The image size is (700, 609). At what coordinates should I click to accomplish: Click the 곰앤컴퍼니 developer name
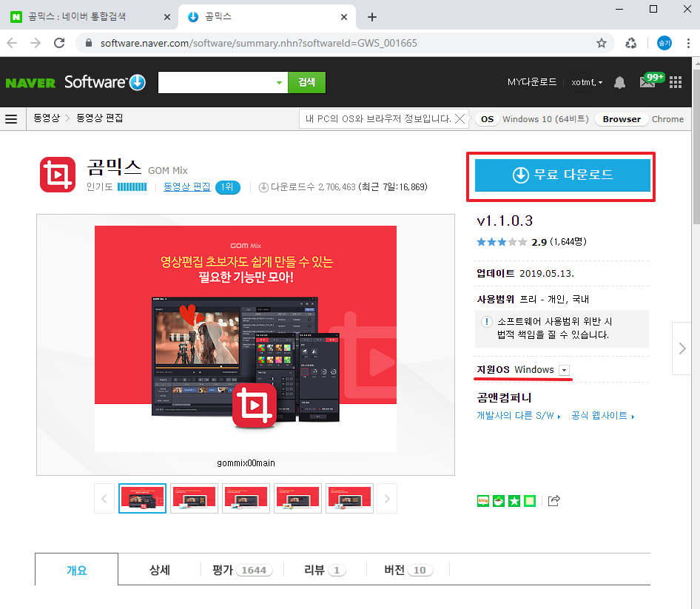tap(504, 397)
